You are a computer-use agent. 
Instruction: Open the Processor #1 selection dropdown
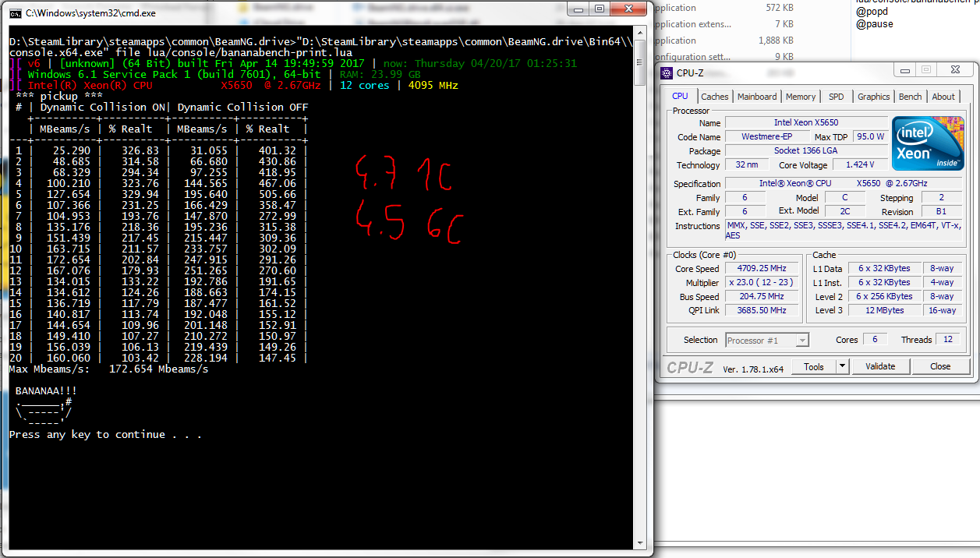click(767, 340)
